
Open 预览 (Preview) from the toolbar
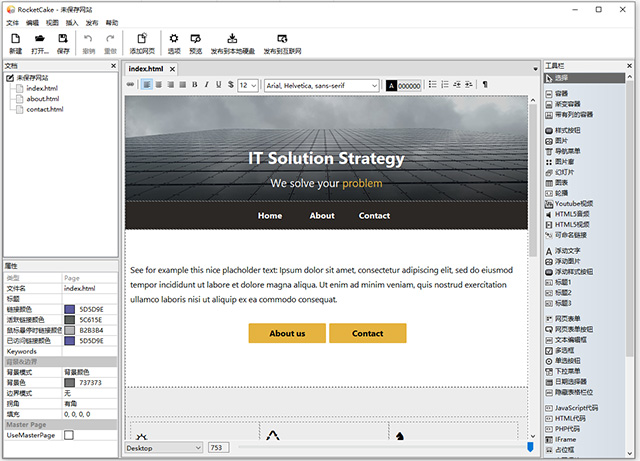point(195,38)
